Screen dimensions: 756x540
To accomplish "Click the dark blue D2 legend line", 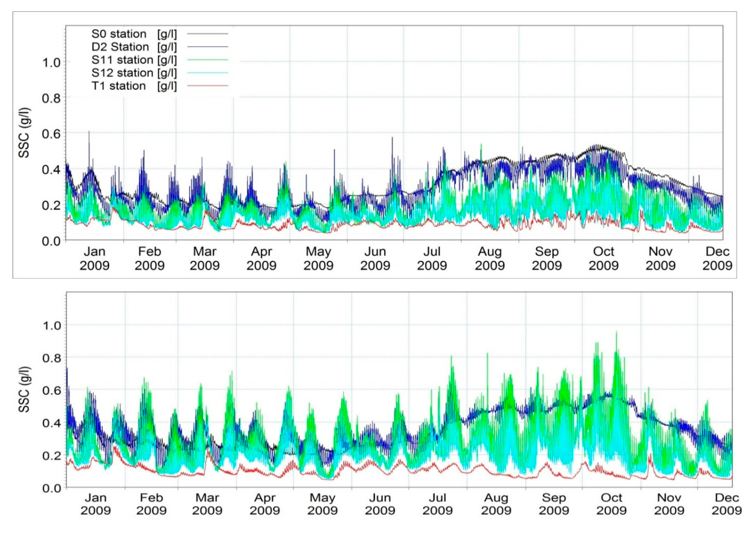I will [x=207, y=47].
